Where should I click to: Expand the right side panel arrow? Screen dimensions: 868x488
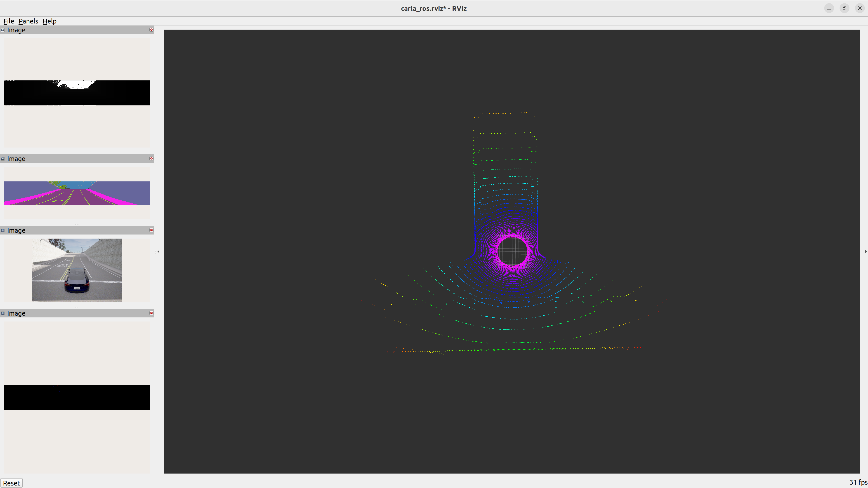coord(866,252)
